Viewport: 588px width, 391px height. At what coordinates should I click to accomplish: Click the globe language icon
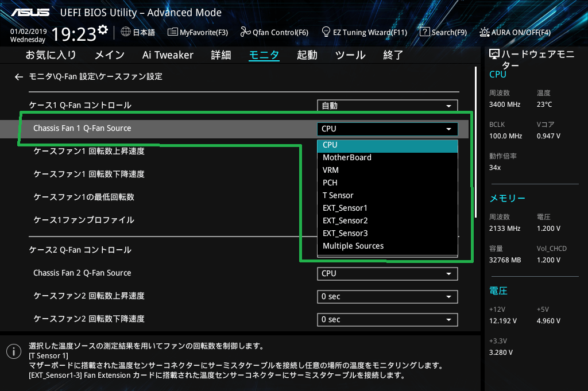(126, 32)
